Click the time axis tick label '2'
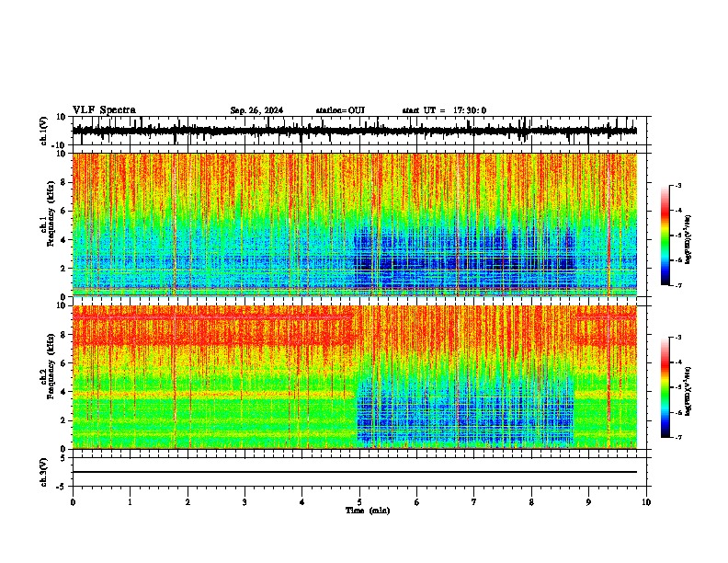728x563 pixels. point(188,502)
